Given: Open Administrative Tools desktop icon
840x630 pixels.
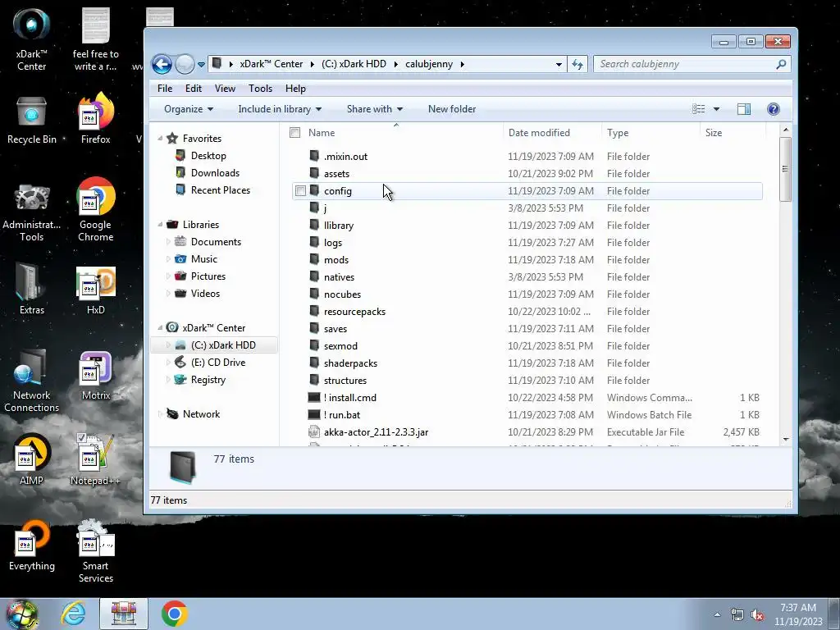Looking at the screenshot, I should click(x=31, y=212).
